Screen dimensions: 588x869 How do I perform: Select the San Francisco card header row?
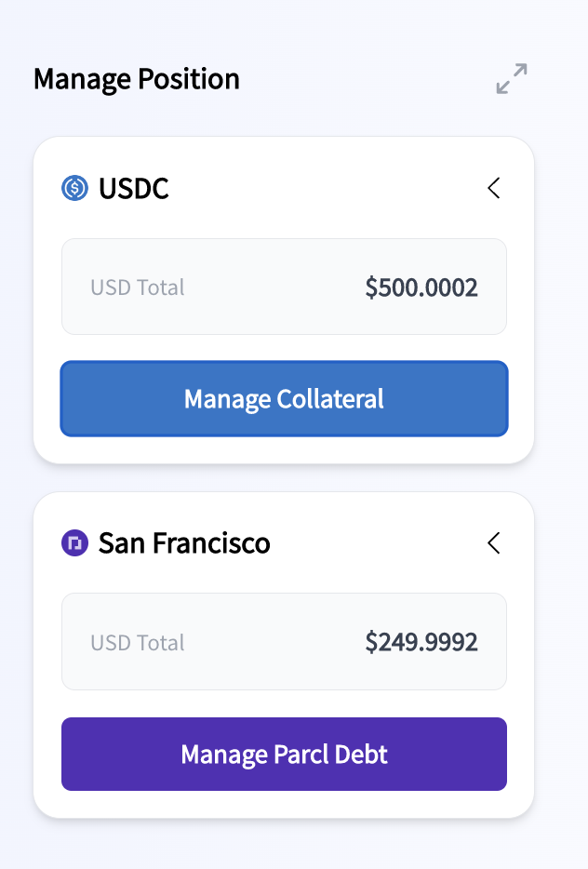point(285,542)
